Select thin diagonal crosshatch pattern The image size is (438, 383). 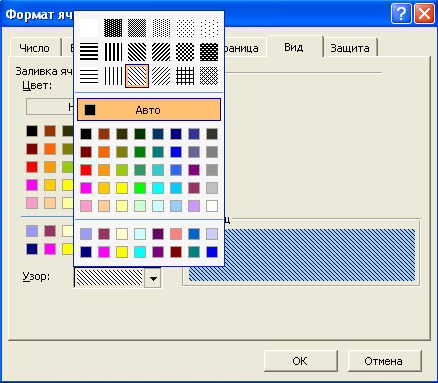pos(209,76)
